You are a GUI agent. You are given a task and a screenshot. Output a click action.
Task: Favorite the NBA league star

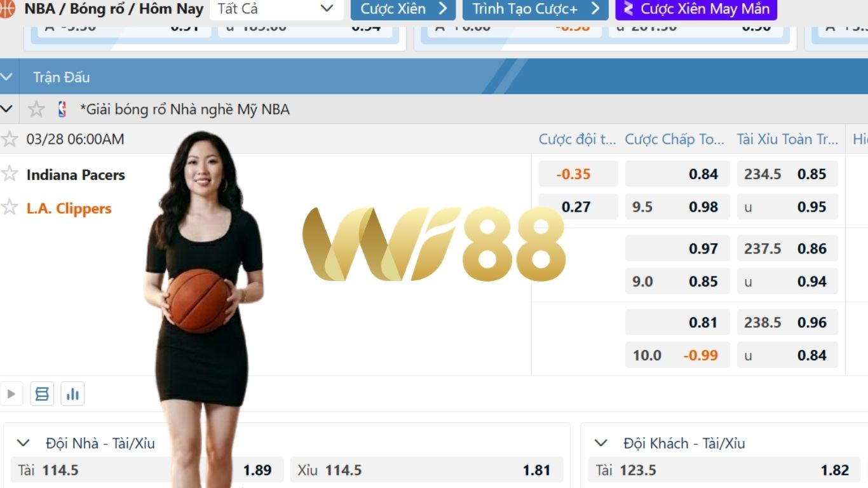pyautogui.click(x=36, y=109)
